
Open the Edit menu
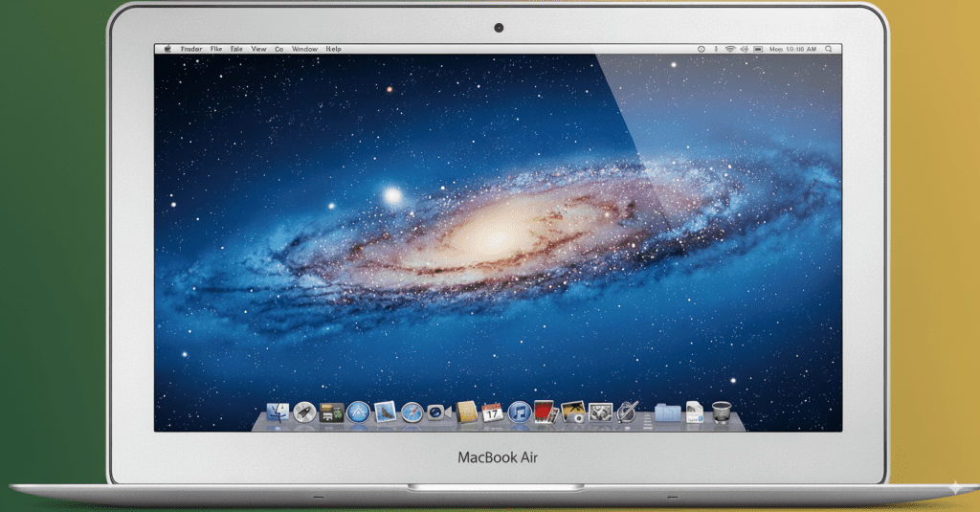236,49
